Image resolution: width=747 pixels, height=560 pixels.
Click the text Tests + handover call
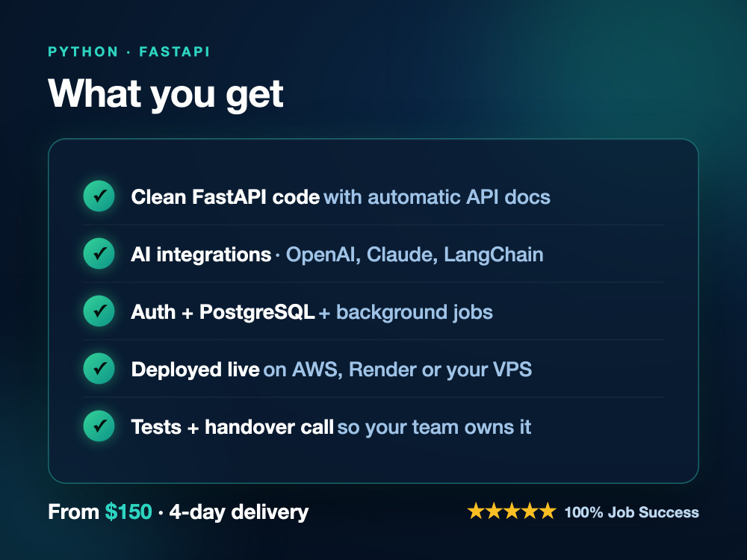pos(232,426)
